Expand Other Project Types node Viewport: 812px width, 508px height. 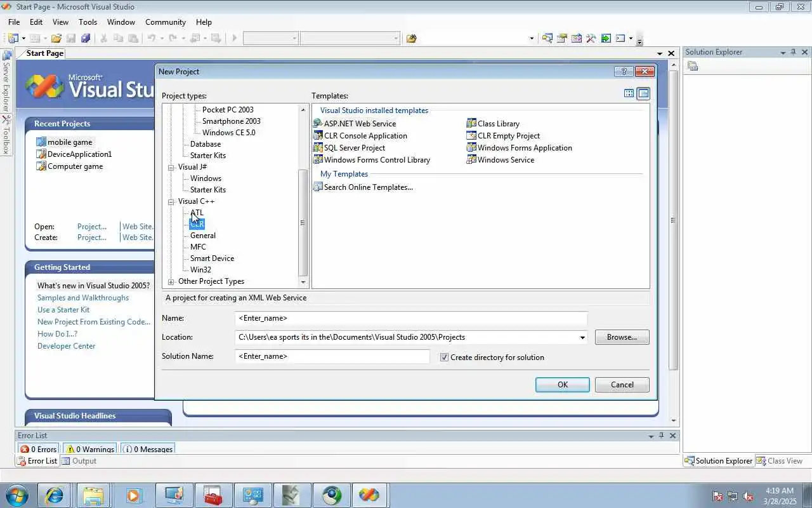pyautogui.click(x=171, y=281)
